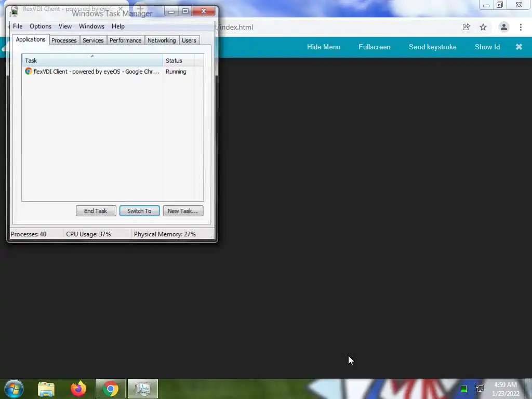Click Physical Memory: 27% in status bar
This screenshot has height=399, width=532.
(x=165, y=234)
